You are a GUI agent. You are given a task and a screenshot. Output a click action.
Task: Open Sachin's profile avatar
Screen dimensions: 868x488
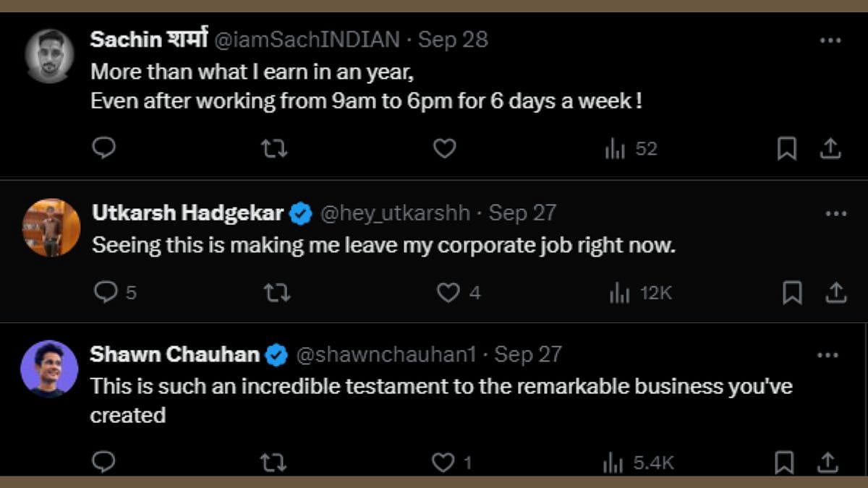coord(50,56)
